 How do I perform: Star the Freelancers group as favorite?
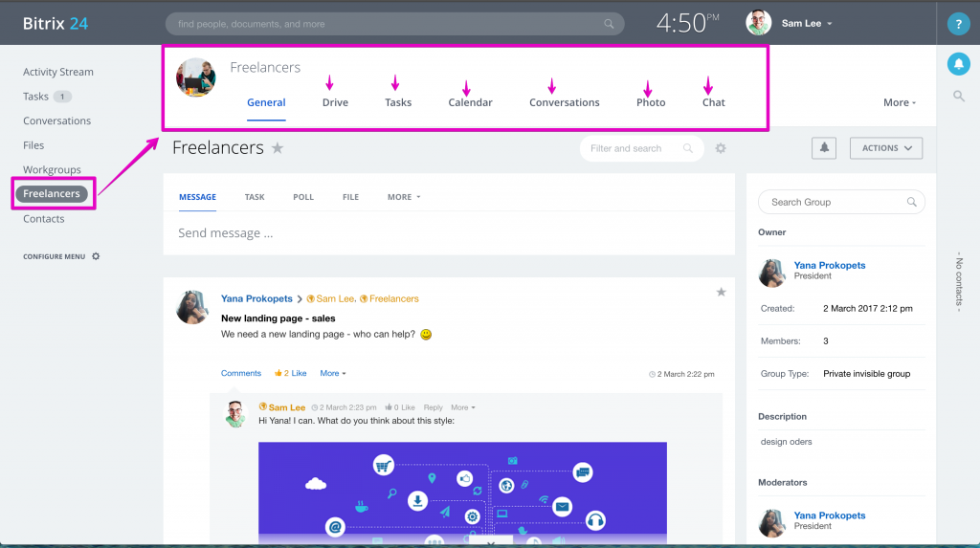click(x=278, y=148)
